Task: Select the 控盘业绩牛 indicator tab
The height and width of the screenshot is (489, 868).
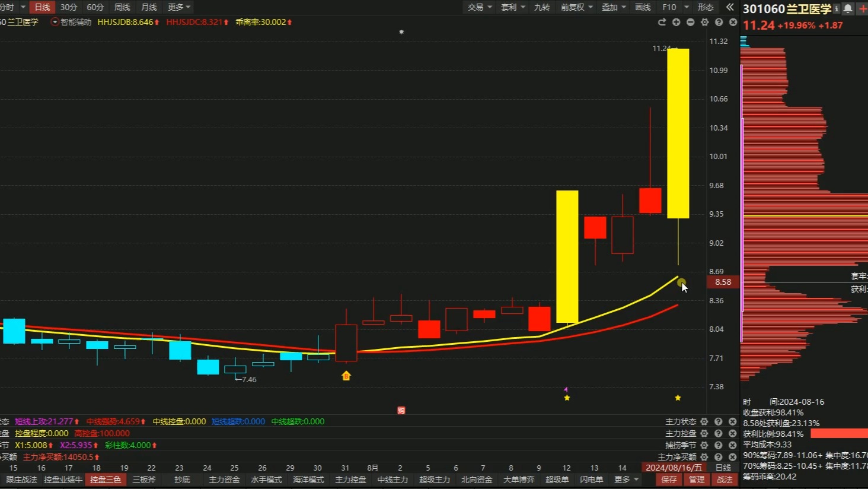Action: pos(63,480)
